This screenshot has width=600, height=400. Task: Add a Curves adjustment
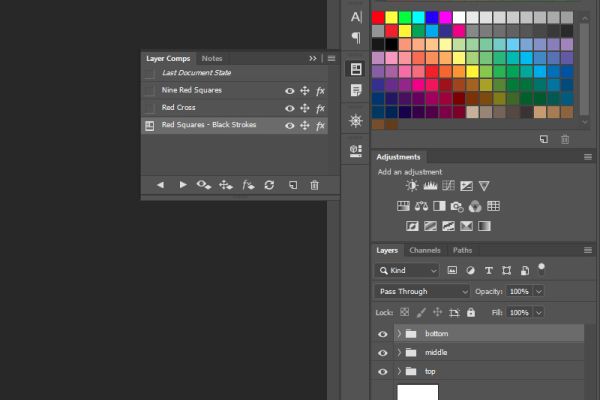pos(448,186)
